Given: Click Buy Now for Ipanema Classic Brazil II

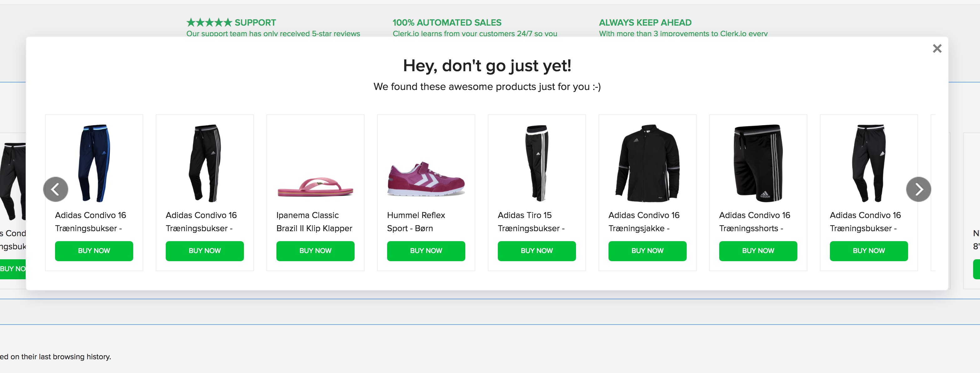Looking at the screenshot, I should (x=315, y=251).
